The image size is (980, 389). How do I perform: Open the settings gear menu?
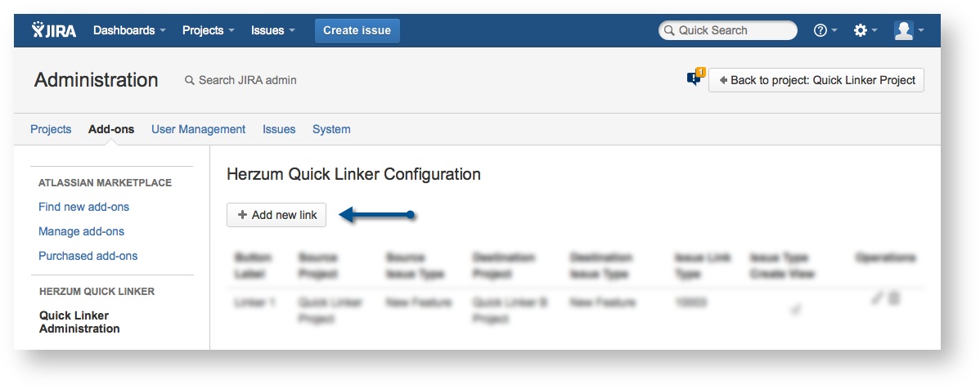point(860,30)
